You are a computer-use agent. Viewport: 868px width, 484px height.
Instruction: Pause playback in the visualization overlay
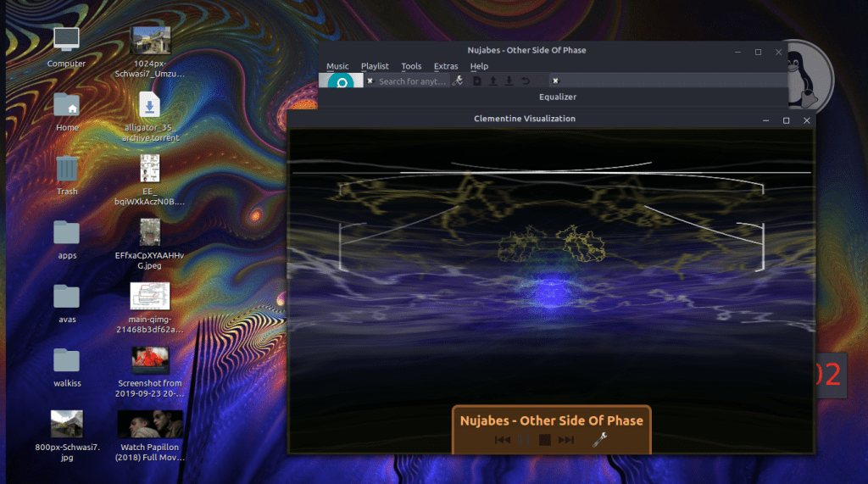(524, 440)
